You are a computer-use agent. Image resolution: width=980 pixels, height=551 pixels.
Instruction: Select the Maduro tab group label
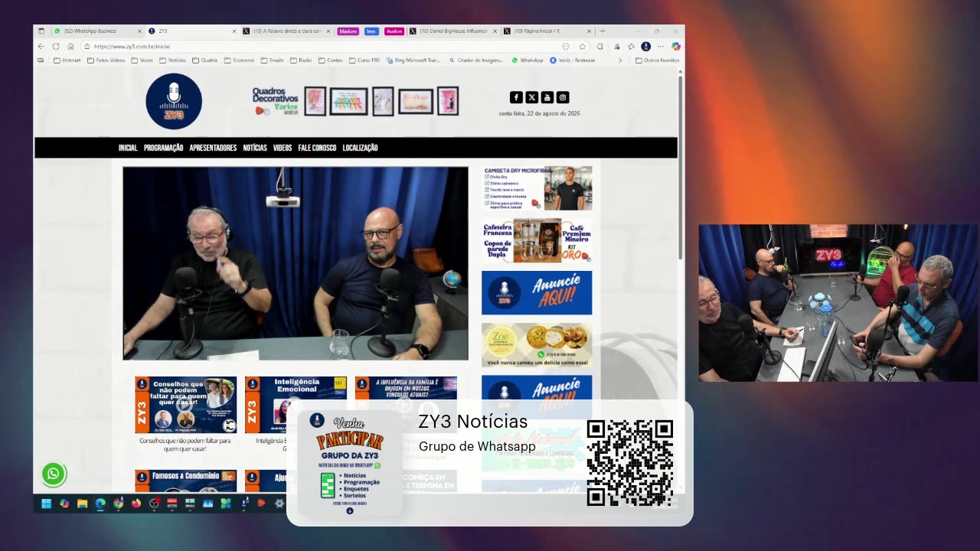click(x=348, y=31)
